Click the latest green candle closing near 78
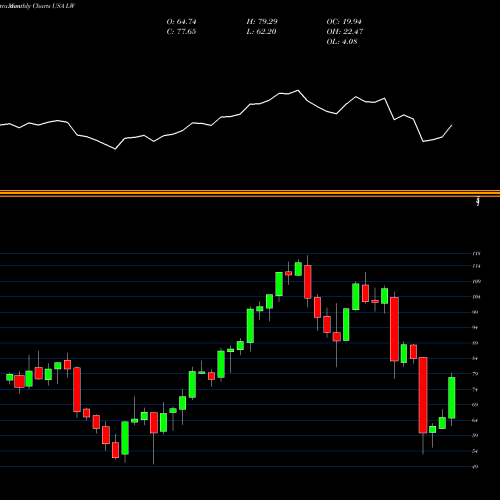 [452, 398]
